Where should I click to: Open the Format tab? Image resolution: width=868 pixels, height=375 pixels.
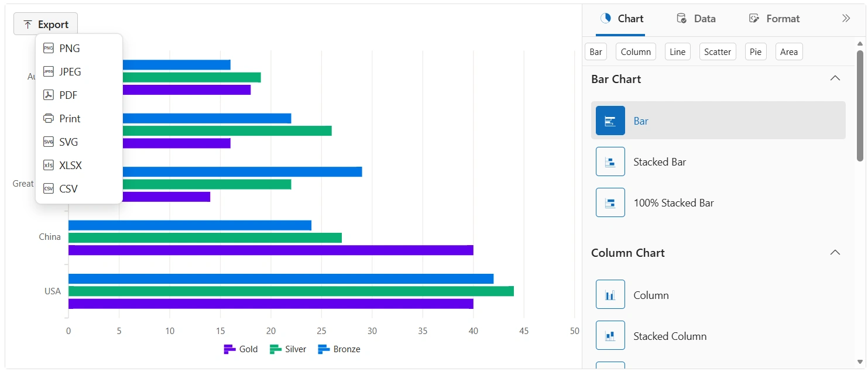(x=774, y=19)
